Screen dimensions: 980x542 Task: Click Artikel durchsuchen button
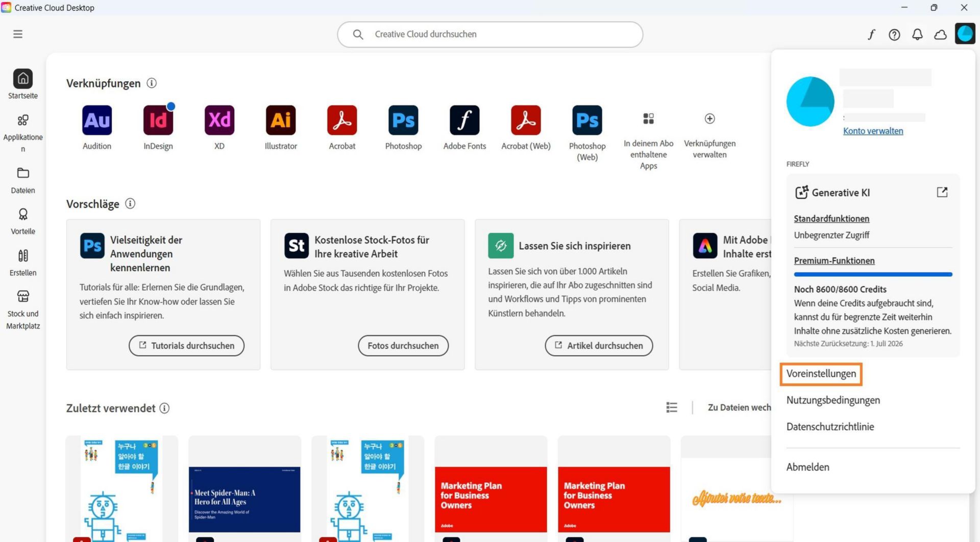point(599,345)
